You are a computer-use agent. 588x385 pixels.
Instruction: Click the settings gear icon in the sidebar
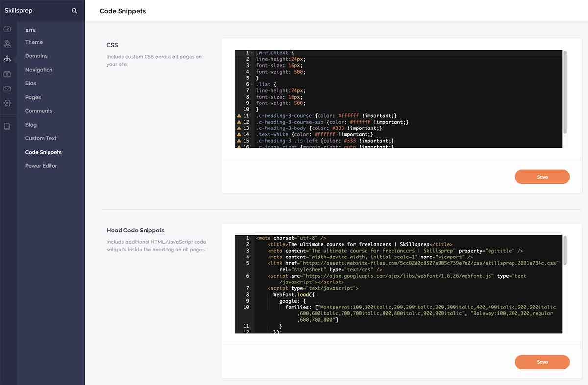point(7,103)
